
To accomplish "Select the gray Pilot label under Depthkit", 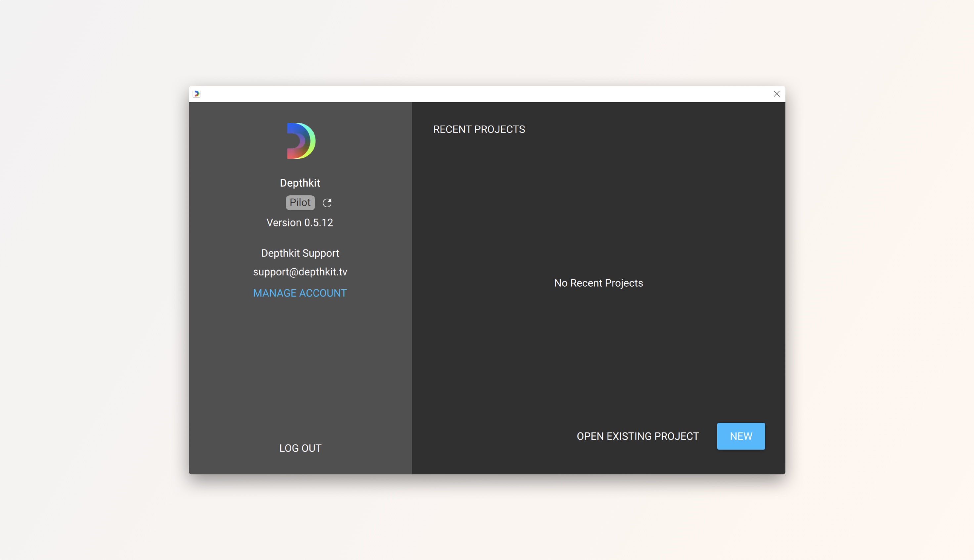I will (x=300, y=202).
